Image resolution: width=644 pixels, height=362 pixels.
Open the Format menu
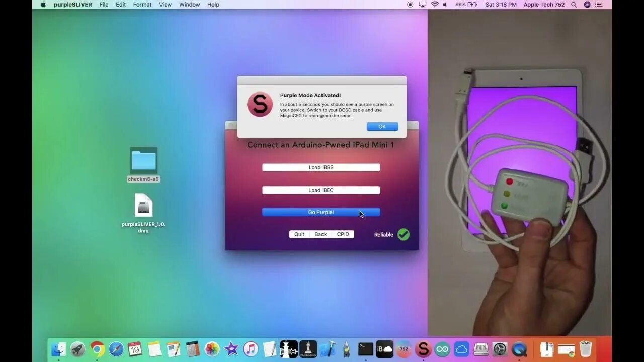[142, 5]
